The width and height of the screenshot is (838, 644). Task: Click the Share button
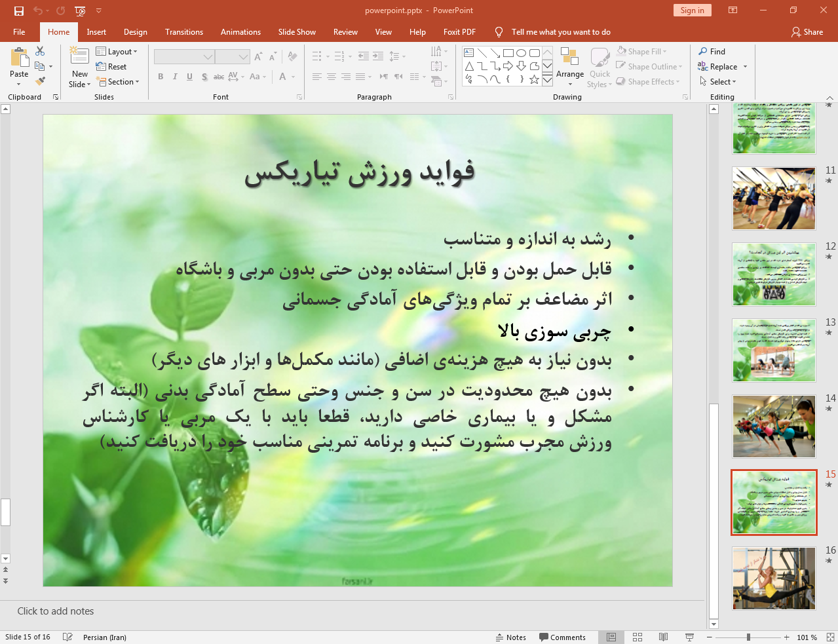(x=807, y=32)
